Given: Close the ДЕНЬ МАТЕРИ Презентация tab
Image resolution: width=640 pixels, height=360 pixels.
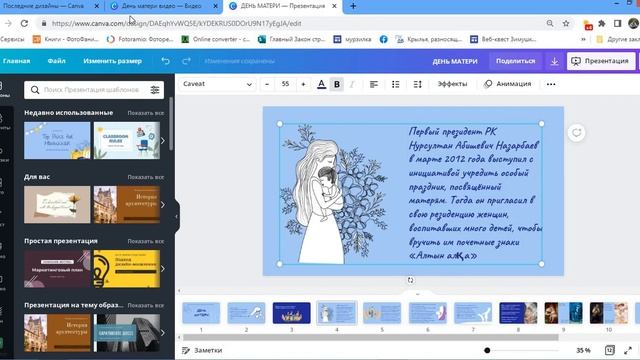Looking at the screenshot, I should 334,6.
